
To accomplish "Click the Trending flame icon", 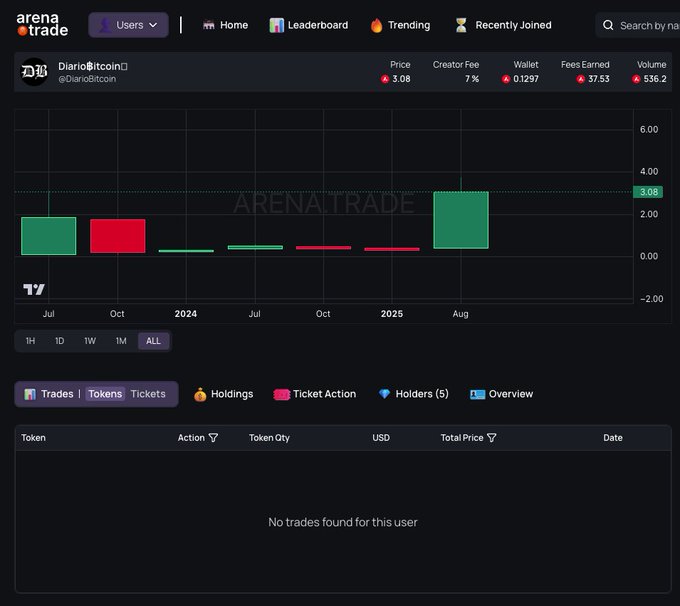I will click(377, 25).
